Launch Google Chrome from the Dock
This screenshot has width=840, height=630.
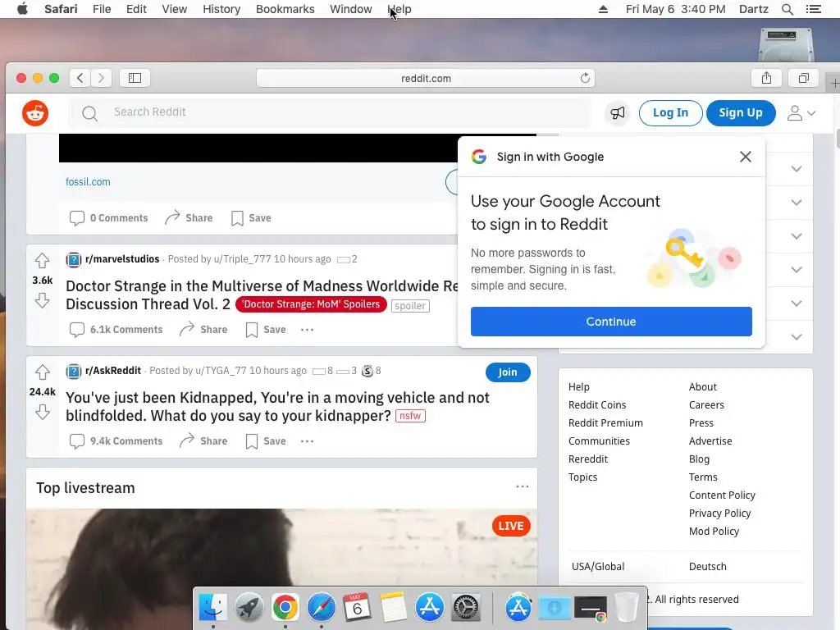coord(285,607)
